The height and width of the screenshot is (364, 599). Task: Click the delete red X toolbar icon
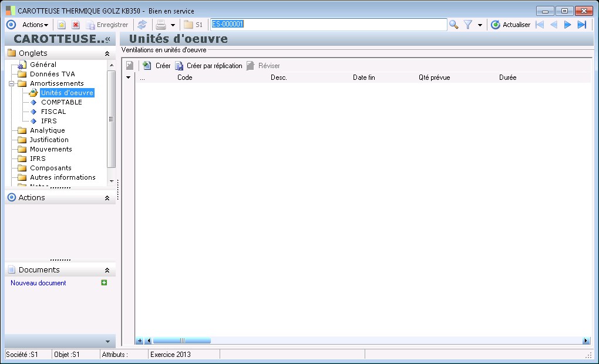point(76,25)
